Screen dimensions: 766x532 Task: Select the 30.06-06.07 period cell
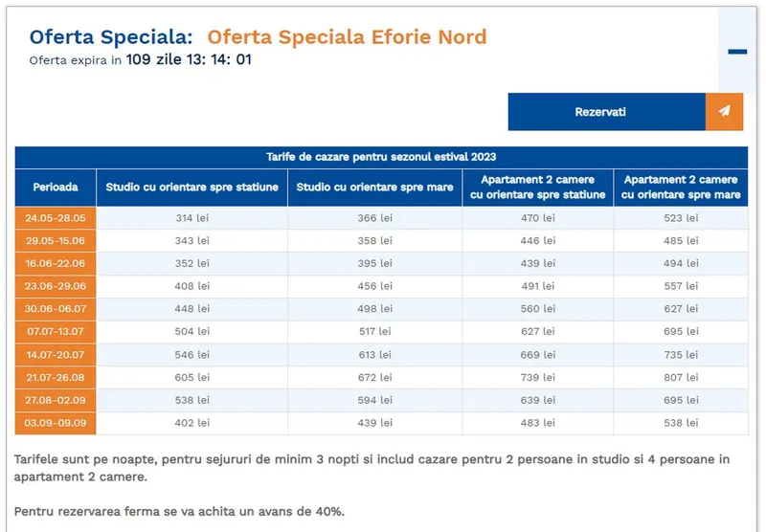coord(56,309)
